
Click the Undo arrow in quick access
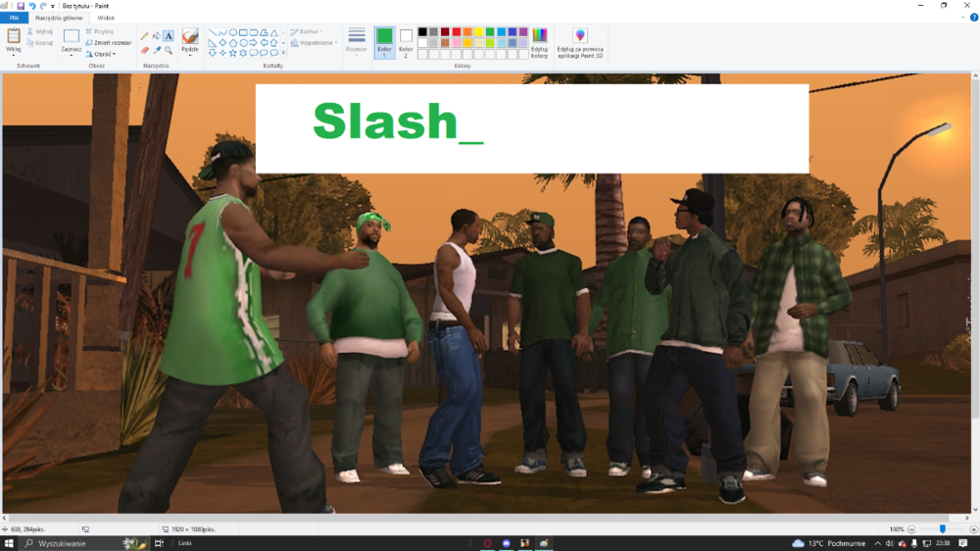[x=32, y=6]
